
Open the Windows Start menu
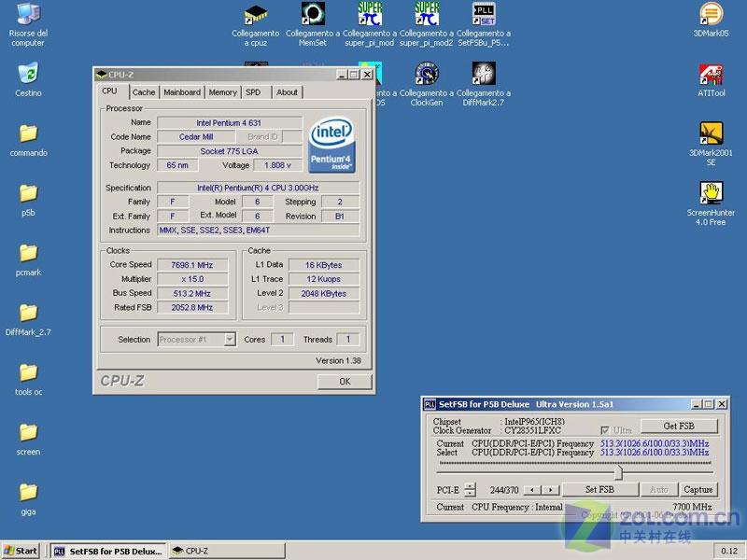pyautogui.click(x=21, y=551)
